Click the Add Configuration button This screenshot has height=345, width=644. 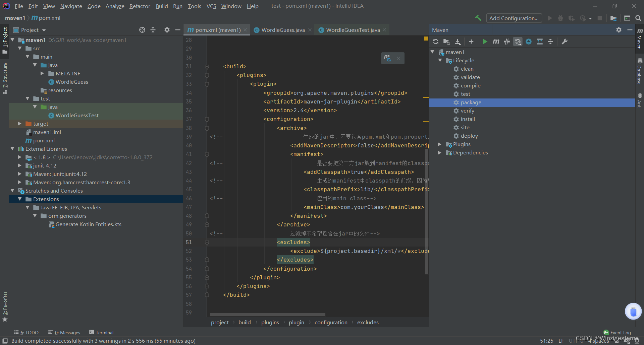click(x=514, y=18)
